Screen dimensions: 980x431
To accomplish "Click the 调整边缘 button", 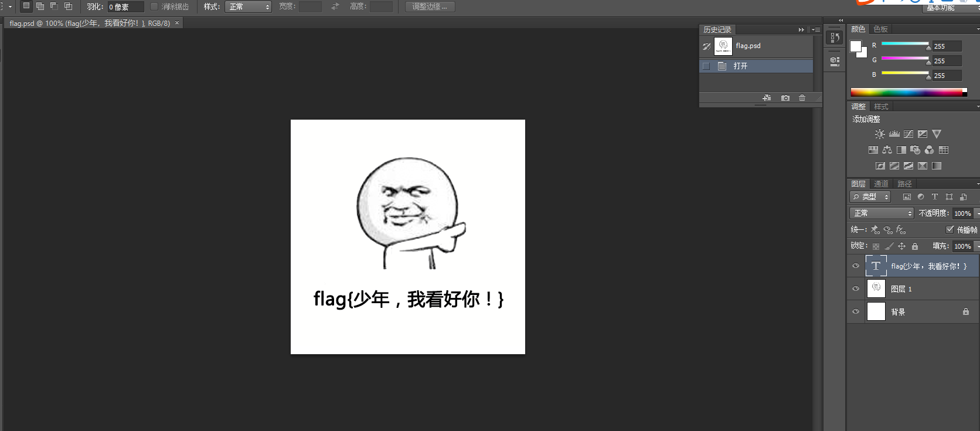I will (x=430, y=6).
